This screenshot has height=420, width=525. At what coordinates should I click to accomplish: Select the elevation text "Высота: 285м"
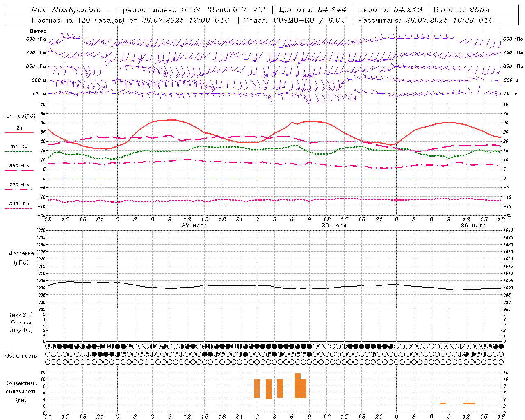pyautogui.click(x=461, y=10)
